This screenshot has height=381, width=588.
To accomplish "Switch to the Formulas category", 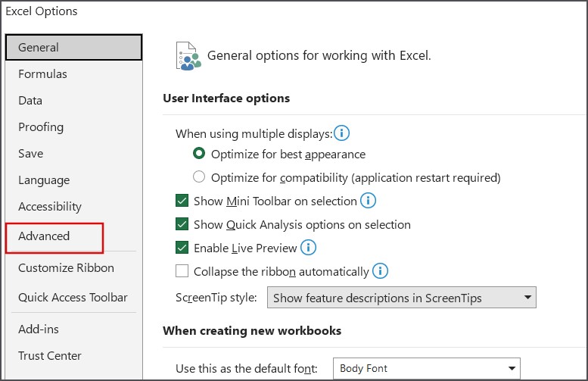I will click(x=42, y=74).
